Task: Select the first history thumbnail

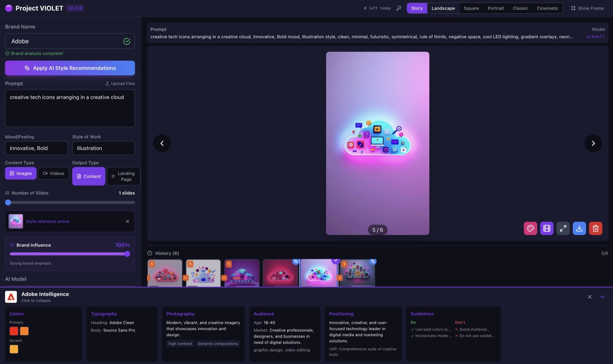Action: (165, 273)
